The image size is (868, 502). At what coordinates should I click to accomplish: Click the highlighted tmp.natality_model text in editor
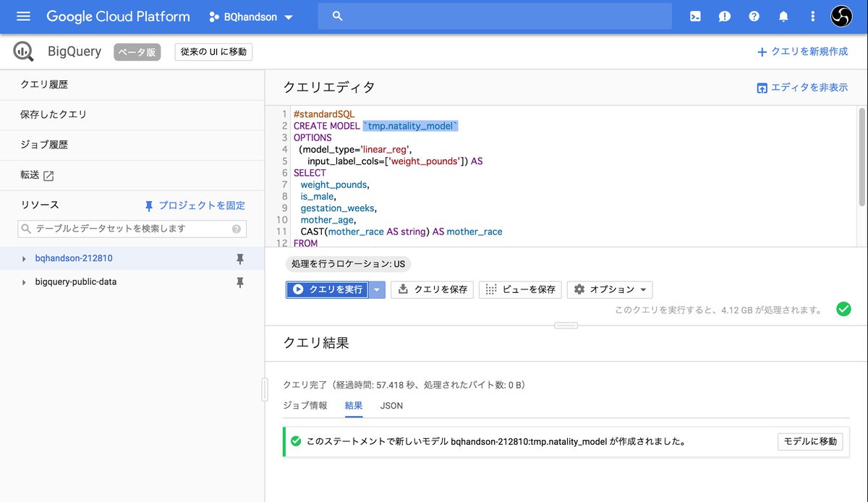point(411,126)
